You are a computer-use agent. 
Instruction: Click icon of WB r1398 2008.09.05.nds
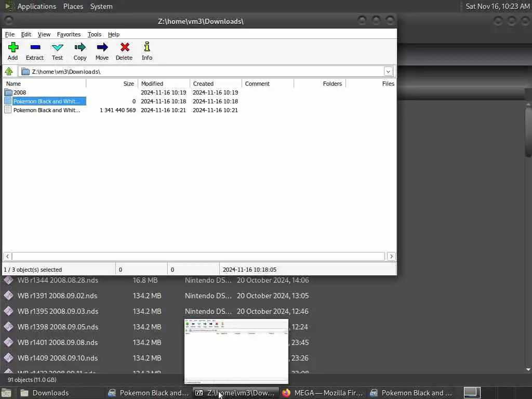point(8,326)
